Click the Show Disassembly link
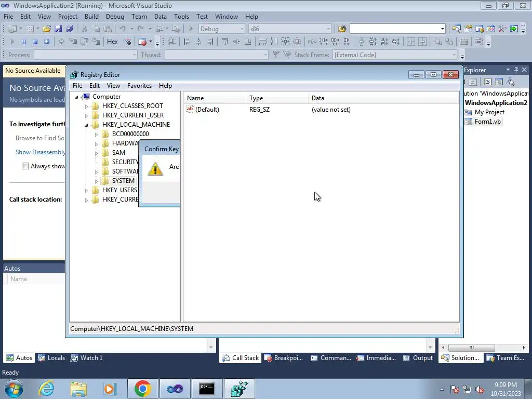This screenshot has height=399, width=532. pos(41,152)
